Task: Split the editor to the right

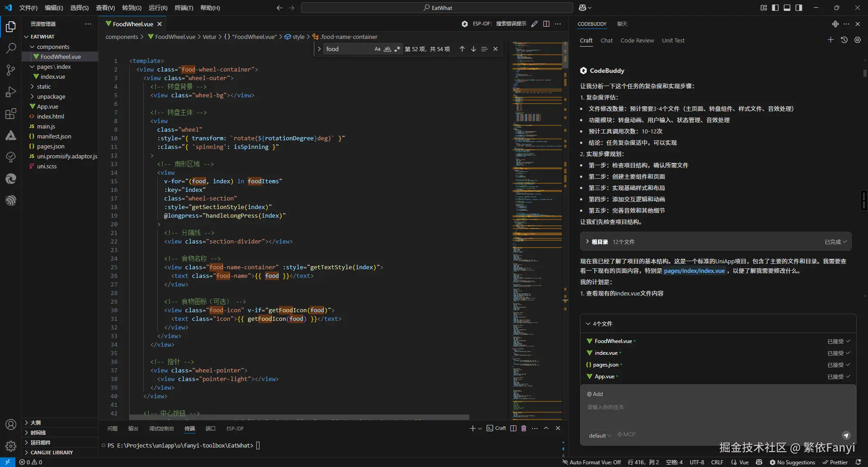Action: [546, 24]
